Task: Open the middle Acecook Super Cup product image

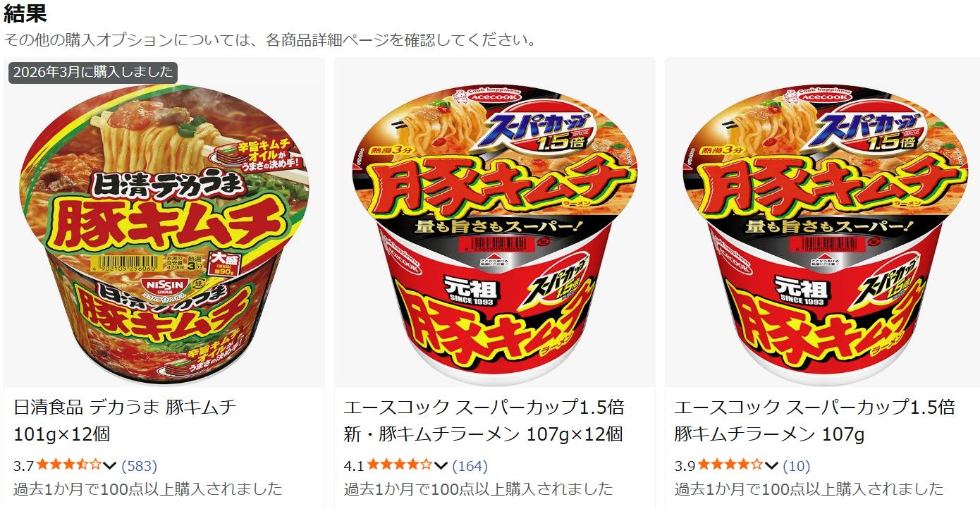Action: 495,222
